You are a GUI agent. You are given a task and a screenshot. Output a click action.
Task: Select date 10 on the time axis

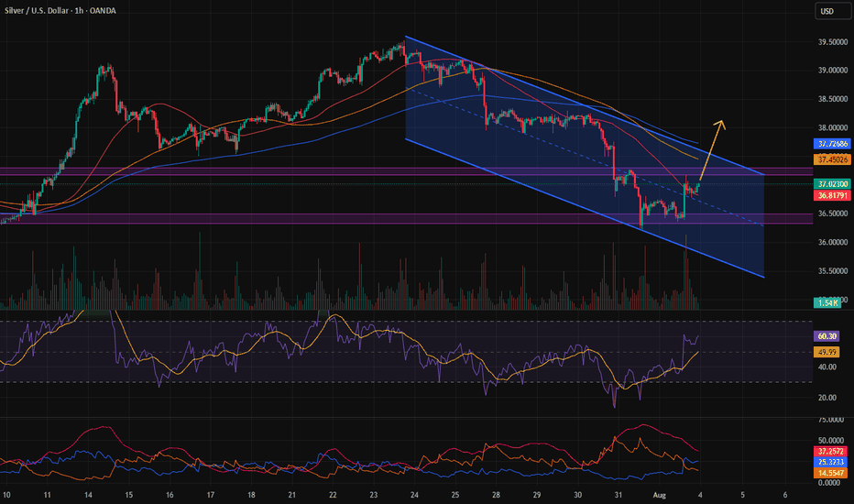tap(6, 495)
